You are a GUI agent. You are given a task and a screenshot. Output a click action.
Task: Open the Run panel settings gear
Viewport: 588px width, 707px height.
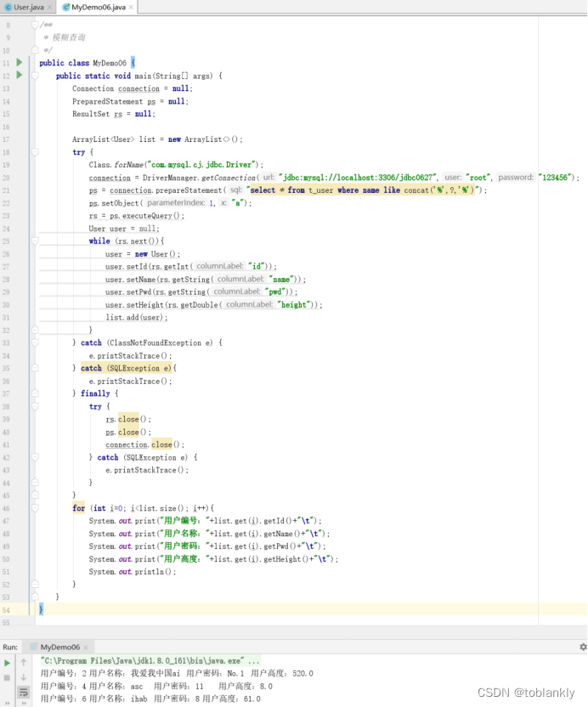583,647
